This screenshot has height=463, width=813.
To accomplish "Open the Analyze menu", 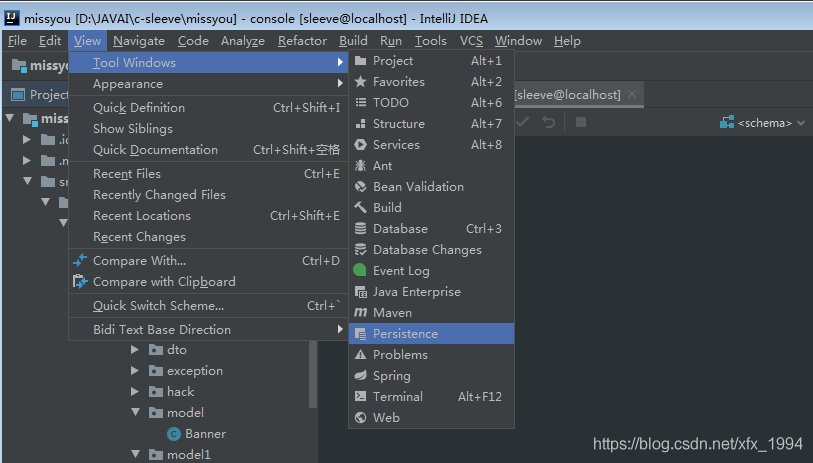I will [x=243, y=40].
